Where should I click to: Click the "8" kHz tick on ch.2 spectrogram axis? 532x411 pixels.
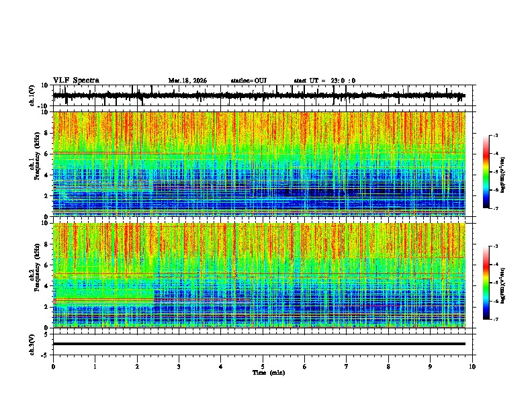[x=46, y=244]
